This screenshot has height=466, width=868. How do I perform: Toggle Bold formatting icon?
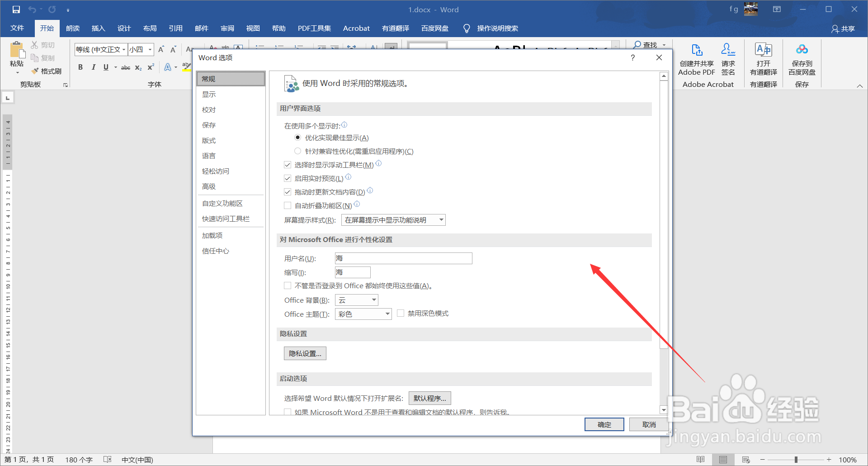pos(80,67)
